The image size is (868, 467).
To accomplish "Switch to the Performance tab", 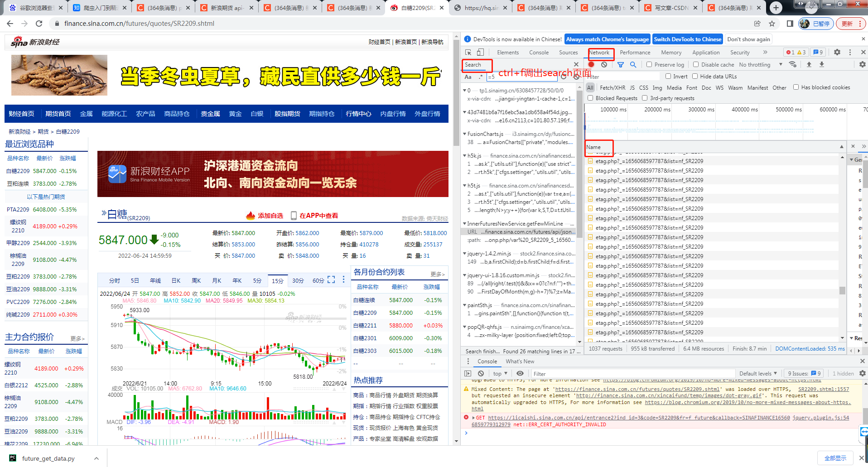I will coord(635,53).
